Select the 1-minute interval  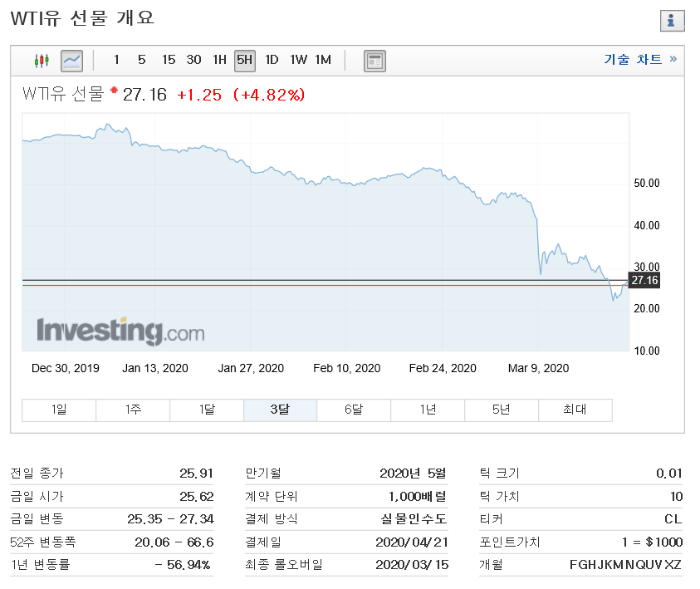click(x=116, y=60)
